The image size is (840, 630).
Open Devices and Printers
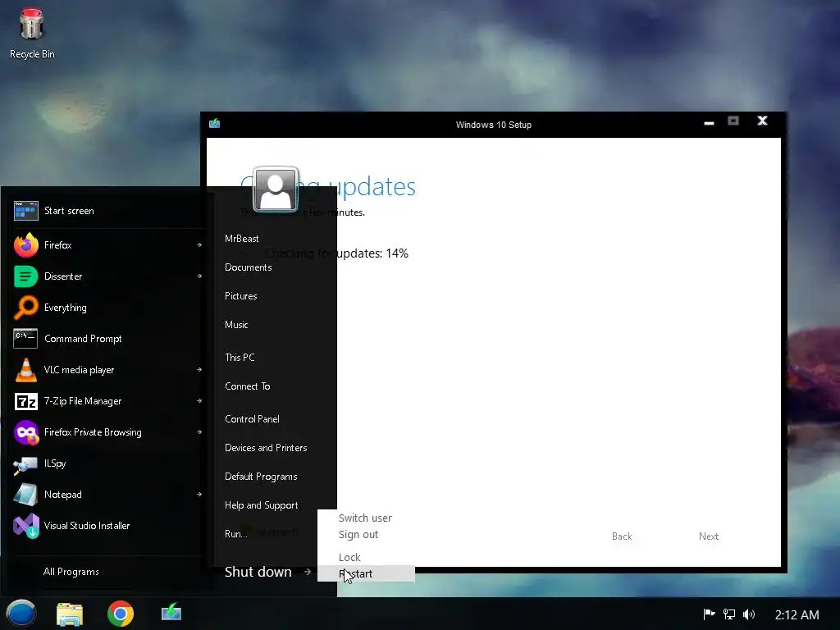tap(266, 448)
